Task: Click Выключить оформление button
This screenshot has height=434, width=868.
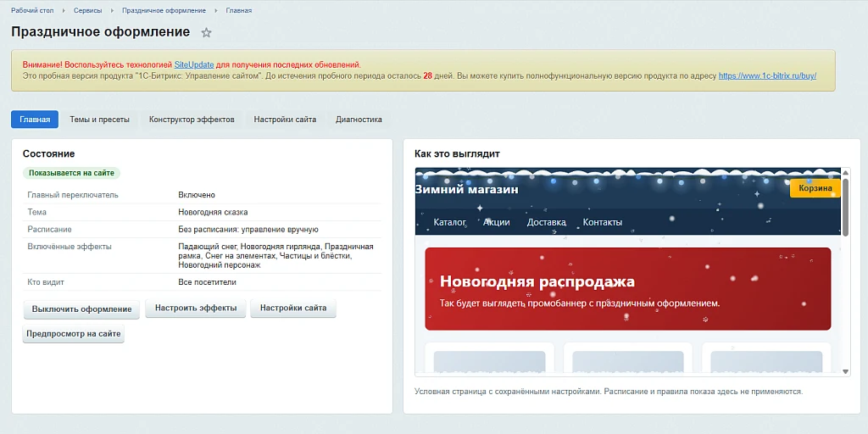Action: [x=82, y=309]
